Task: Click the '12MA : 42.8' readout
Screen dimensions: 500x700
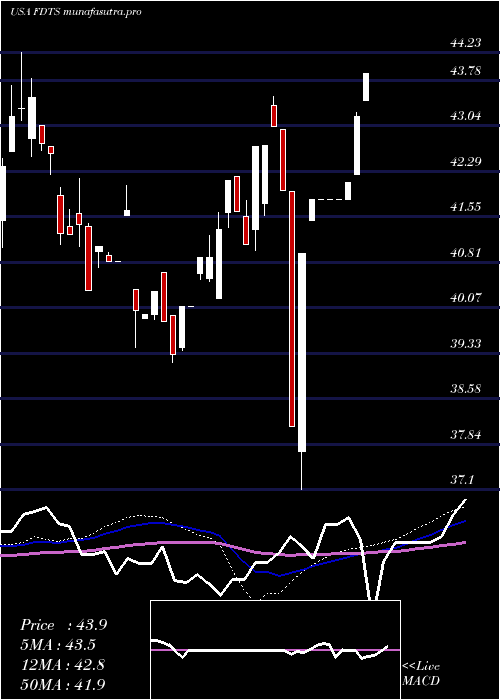Action: point(62,665)
